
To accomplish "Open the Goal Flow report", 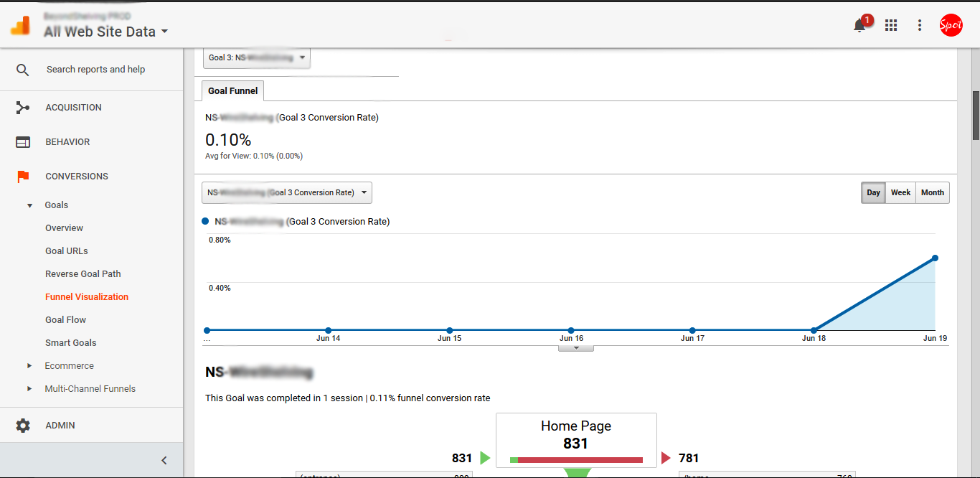I will 65,320.
